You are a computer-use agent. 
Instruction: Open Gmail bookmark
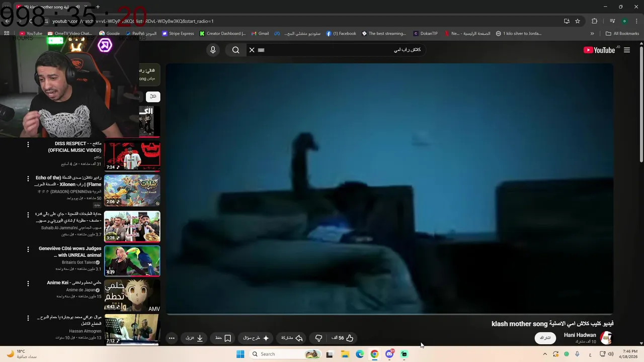click(x=260, y=34)
